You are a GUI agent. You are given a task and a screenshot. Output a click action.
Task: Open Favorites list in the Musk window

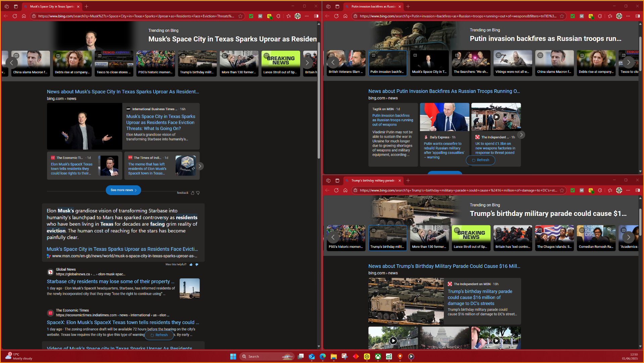tap(288, 16)
